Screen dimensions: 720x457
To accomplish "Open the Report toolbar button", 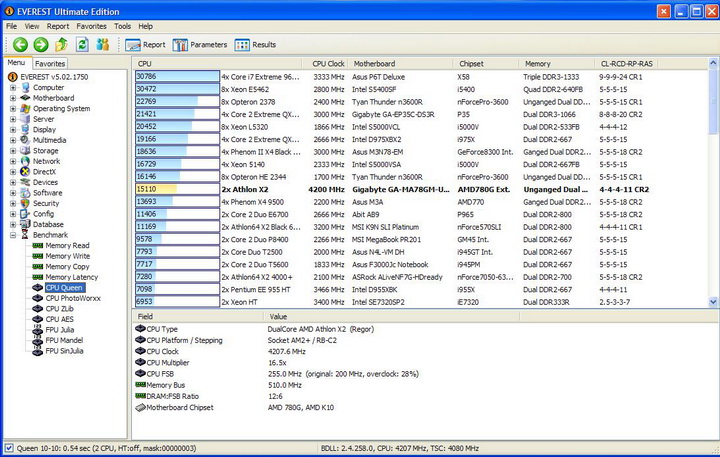I will 145,45.
